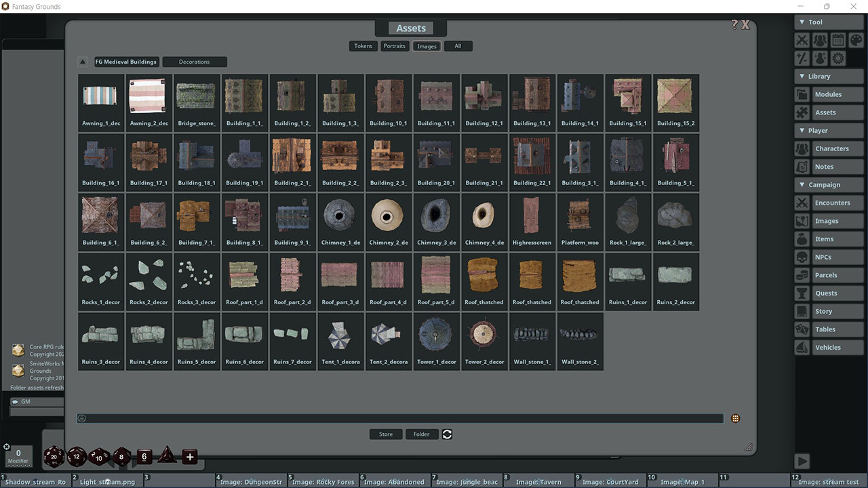Click the modifiers +/- tool icon
868x488 pixels.
pyautogui.click(x=802, y=58)
